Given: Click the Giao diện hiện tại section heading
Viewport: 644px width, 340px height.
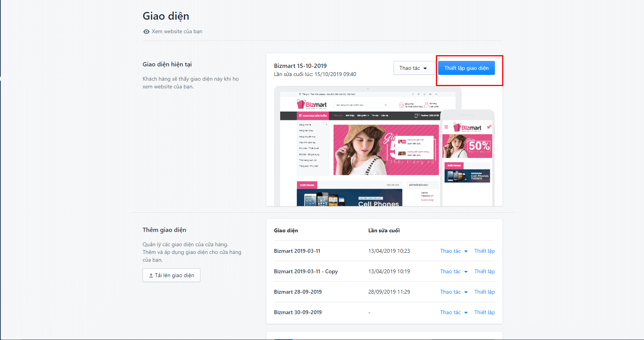Looking at the screenshot, I should (x=167, y=64).
